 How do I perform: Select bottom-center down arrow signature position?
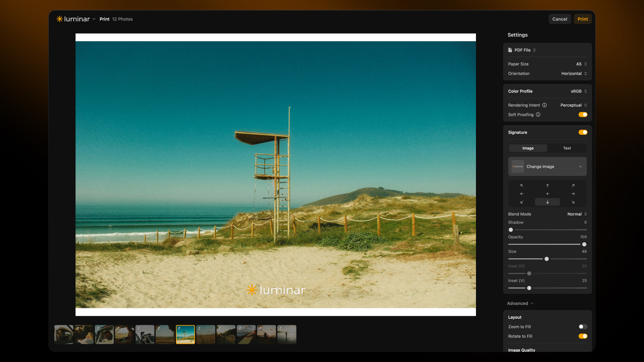pos(547,202)
